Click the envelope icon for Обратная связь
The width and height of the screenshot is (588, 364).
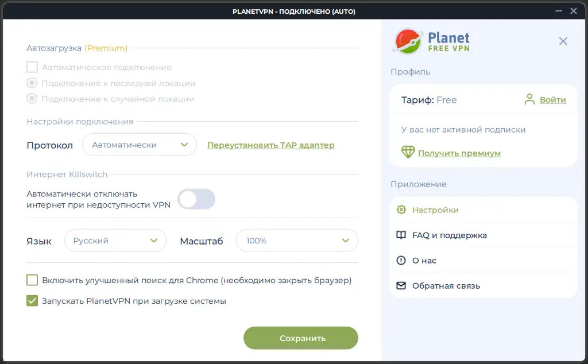401,286
